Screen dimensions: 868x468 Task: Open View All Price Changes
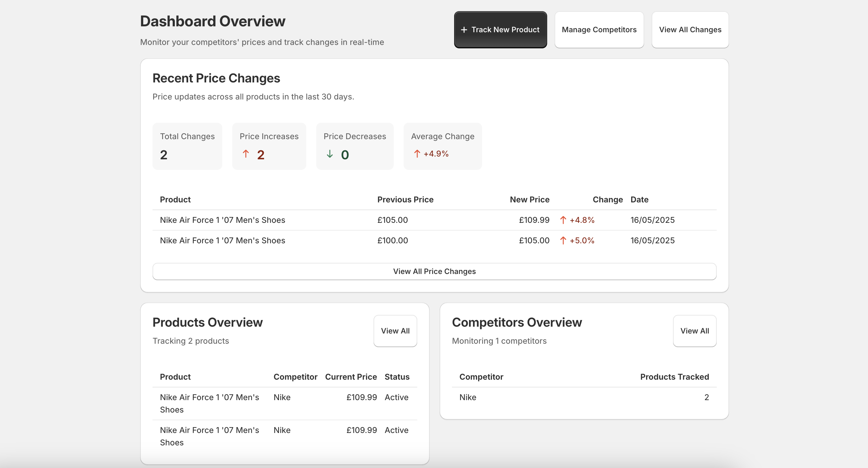click(434, 271)
